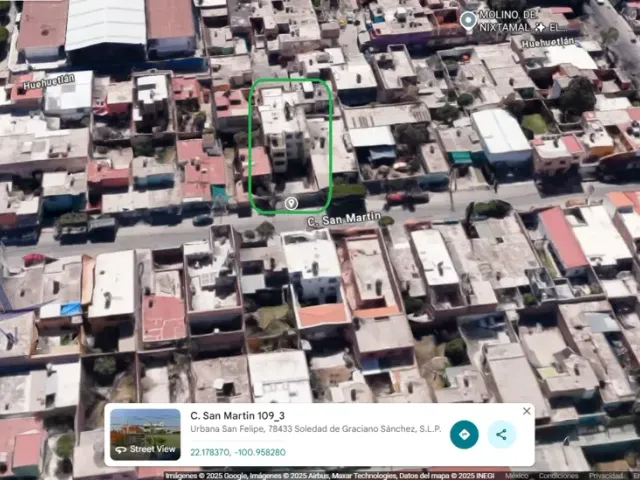Open the Street View thumbnail preview
This screenshot has width=640, height=480.
[145, 434]
